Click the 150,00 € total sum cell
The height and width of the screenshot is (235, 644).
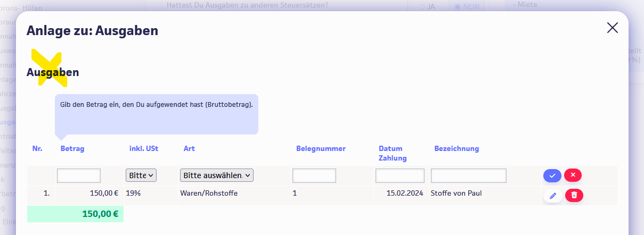click(75, 214)
